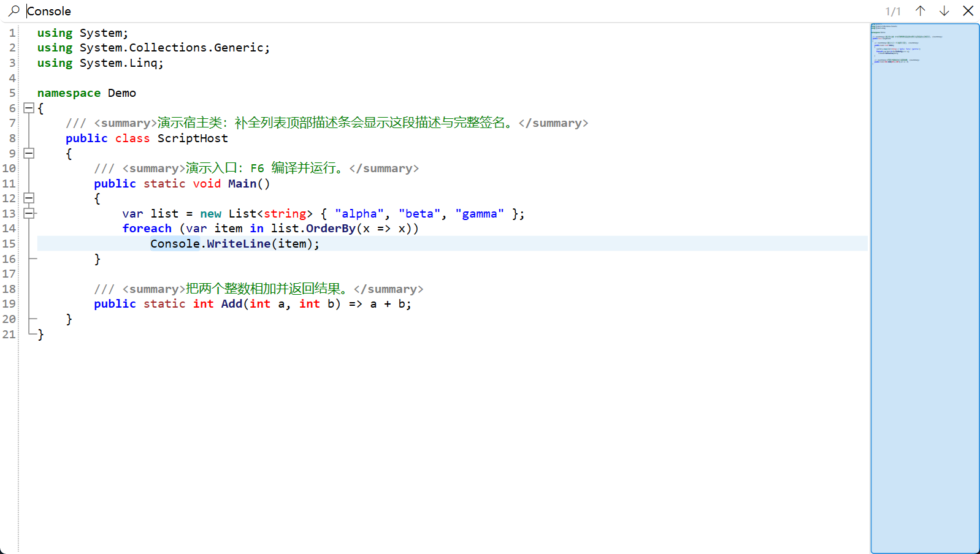The image size is (980, 554).
Task: Click line number 21 in gutter
Action: pos(9,334)
